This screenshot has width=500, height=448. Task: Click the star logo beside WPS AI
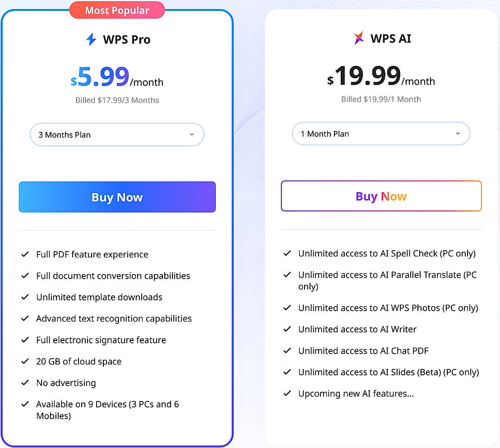point(358,38)
